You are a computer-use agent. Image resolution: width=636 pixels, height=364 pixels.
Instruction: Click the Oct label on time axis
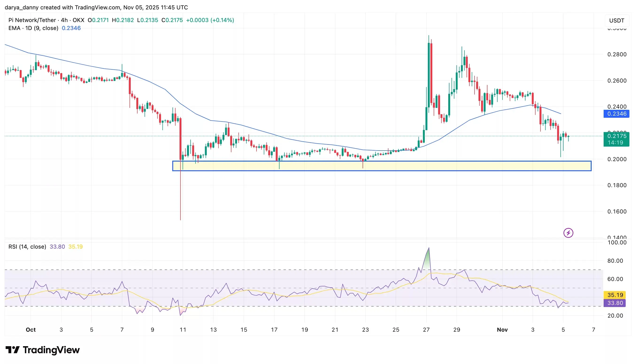[31, 330]
